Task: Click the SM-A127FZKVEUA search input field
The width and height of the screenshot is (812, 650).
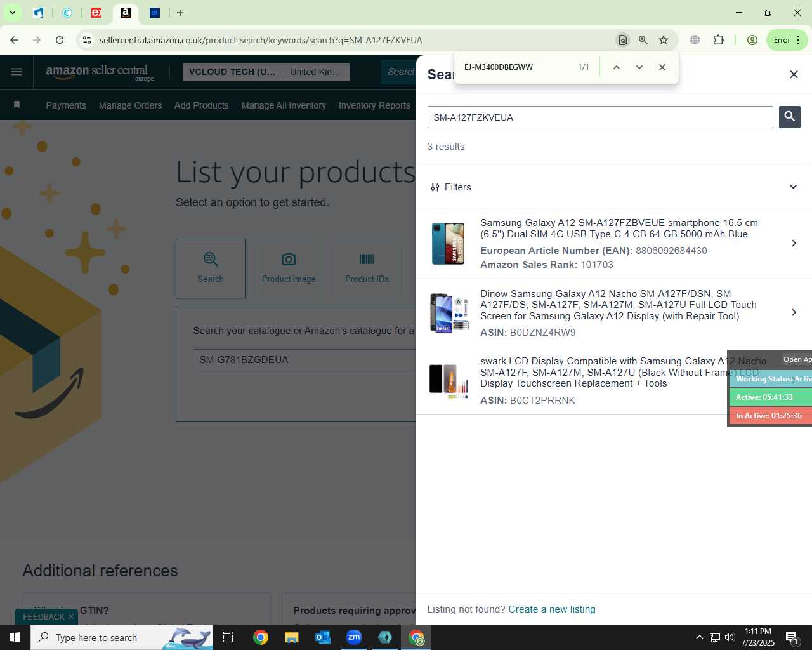Action: [x=600, y=117]
